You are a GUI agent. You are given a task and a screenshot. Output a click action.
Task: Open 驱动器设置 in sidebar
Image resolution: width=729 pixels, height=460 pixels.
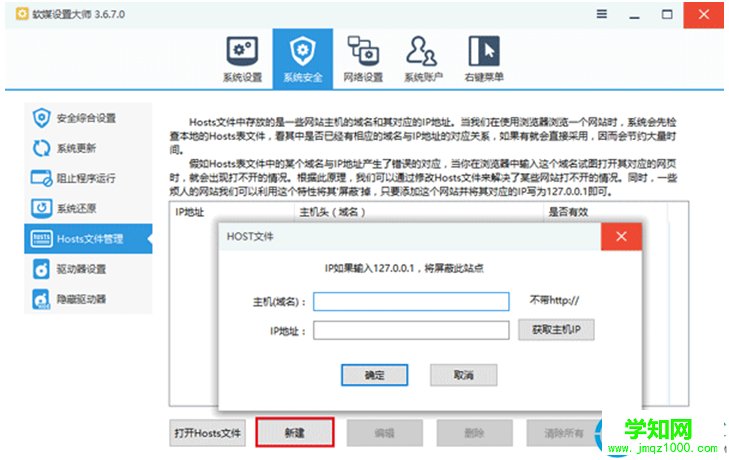click(88, 269)
